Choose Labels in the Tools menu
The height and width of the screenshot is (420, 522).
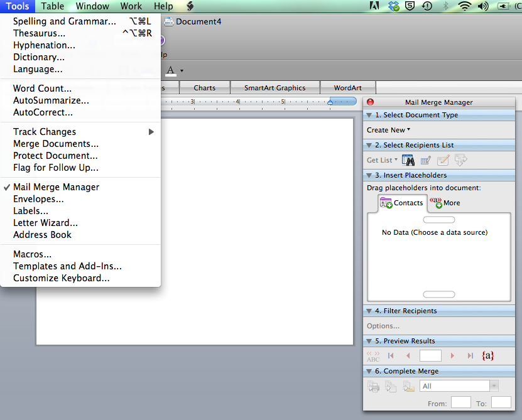pyautogui.click(x=80, y=211)
